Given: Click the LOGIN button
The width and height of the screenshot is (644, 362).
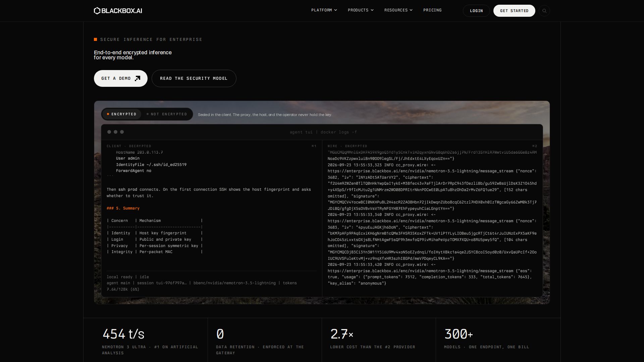Looking at the screenshot, I should [x=476, y=11].
